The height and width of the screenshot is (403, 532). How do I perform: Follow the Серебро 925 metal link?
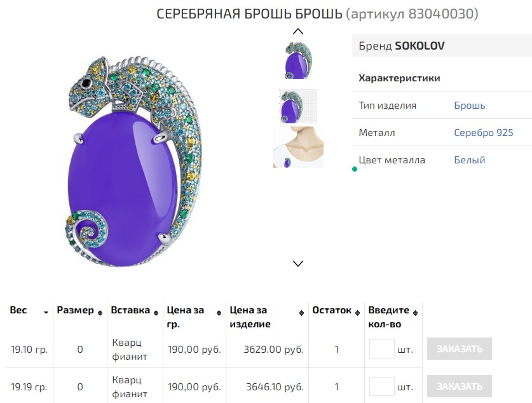(483, 133)
